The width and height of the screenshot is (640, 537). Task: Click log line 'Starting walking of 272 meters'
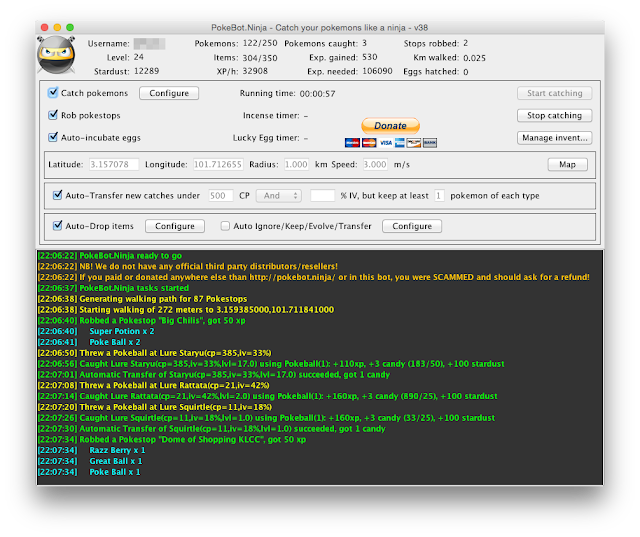pos(186,310)
